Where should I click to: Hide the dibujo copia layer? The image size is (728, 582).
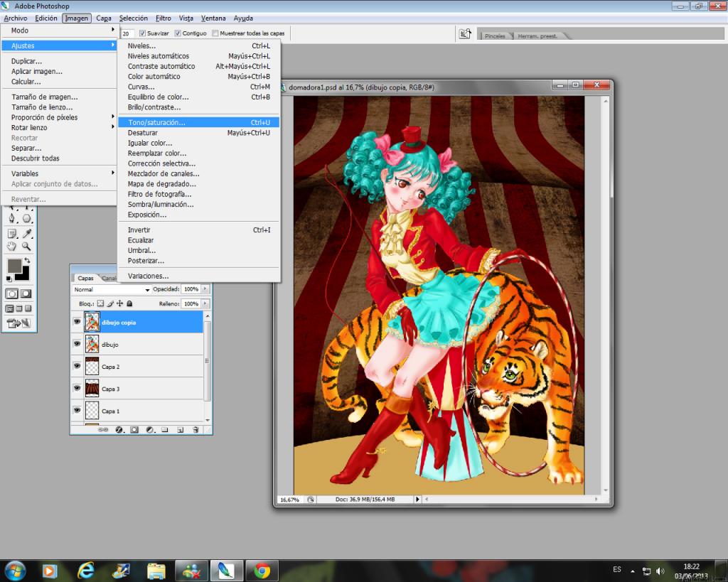pyautogui.click(x=77, y=322)
